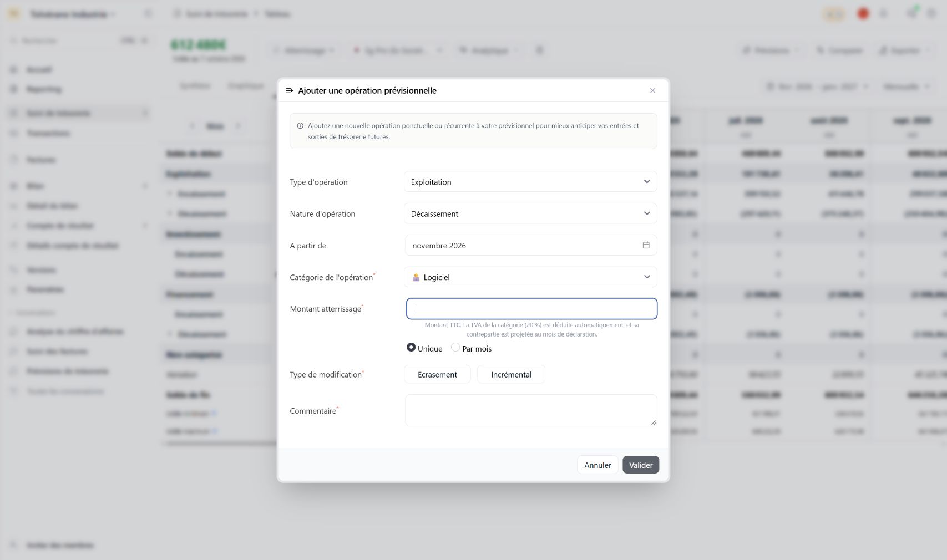
Task: Click inside the Commentaire text area
Action: pos(531,410)
